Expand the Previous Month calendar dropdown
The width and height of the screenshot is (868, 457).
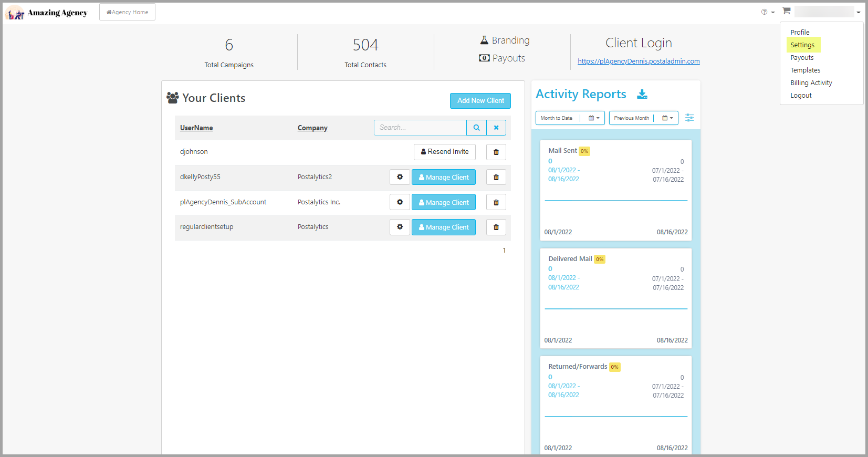(667, 118)
